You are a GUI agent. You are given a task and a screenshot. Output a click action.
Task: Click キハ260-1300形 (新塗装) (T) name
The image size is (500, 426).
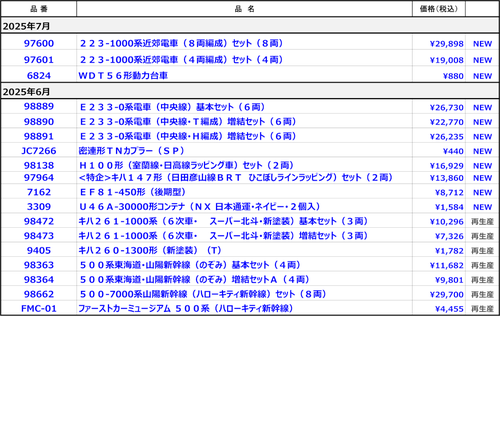(x=150, y=251)
